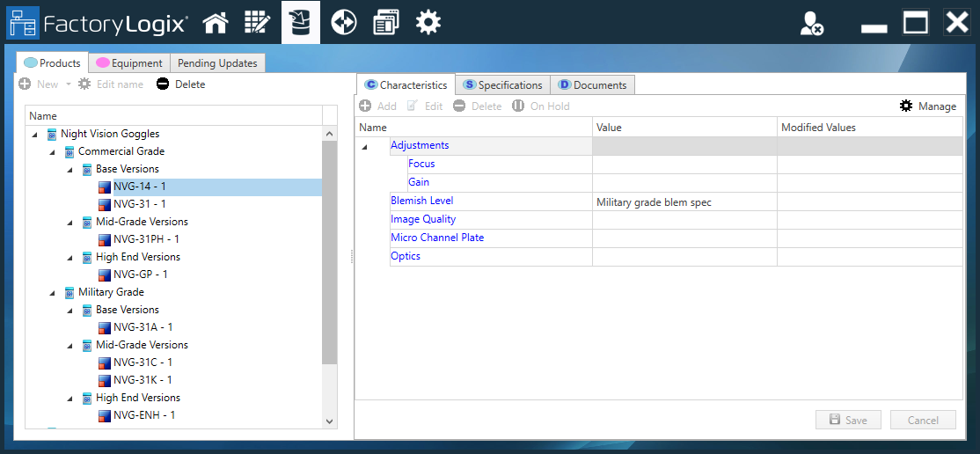This screenshot has height=454, width=980.
Task: Open the grid-with-pencil editor icon
Action: (x=257, y=23)
